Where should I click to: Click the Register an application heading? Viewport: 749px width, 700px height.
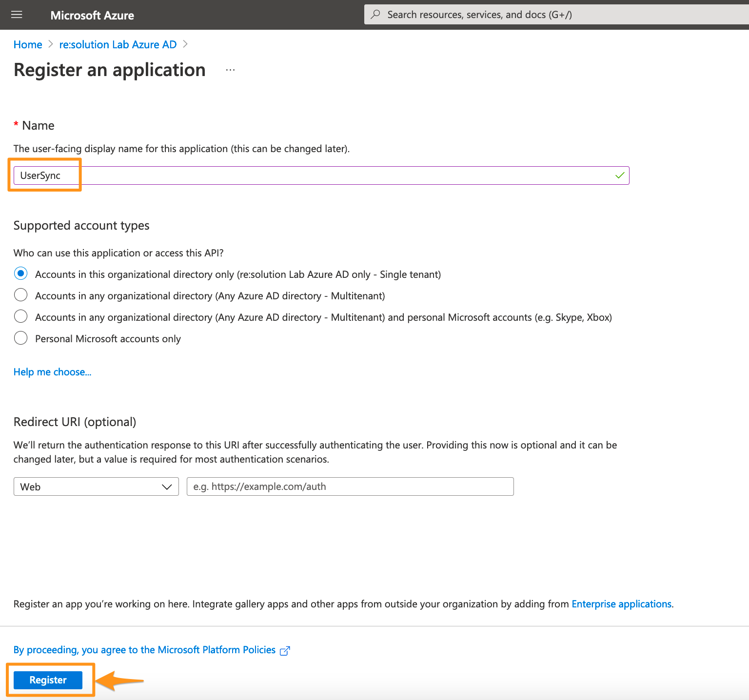click(110, 70)
